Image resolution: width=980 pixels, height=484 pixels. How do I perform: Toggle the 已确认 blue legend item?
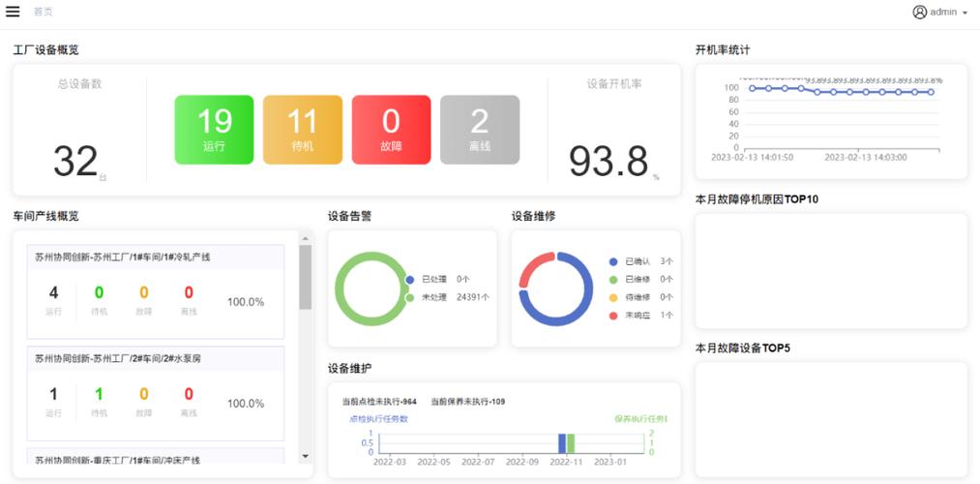point(641,262)
